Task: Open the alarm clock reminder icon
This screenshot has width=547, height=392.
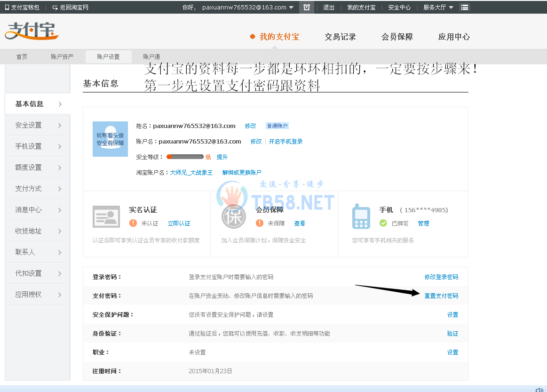Action: (307, 8)
